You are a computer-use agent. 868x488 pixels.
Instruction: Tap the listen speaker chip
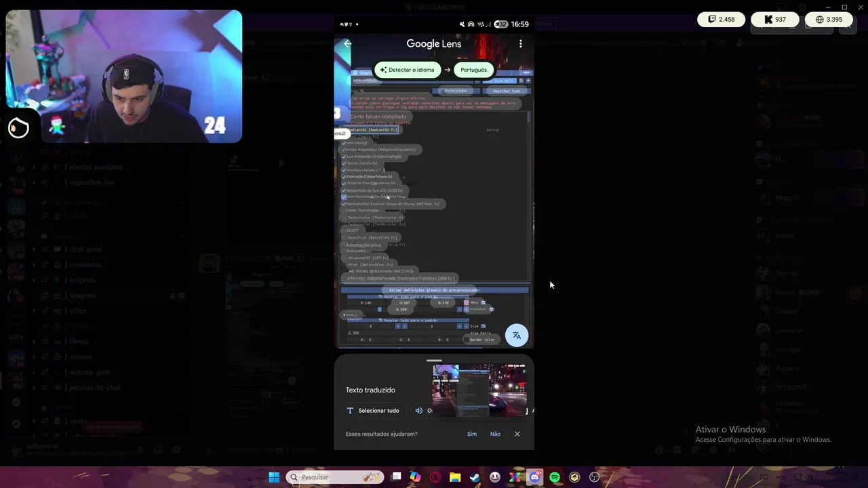point(423,411)
